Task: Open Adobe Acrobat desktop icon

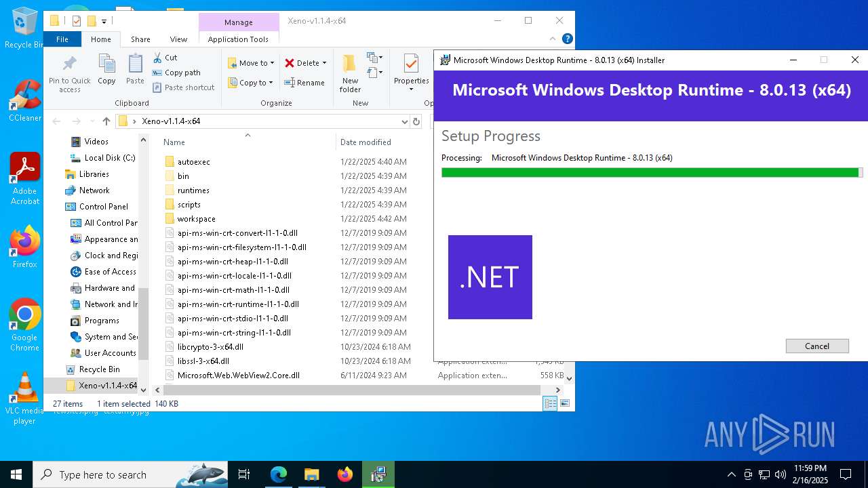Action: pyautogui.click(x=25, y=178)
